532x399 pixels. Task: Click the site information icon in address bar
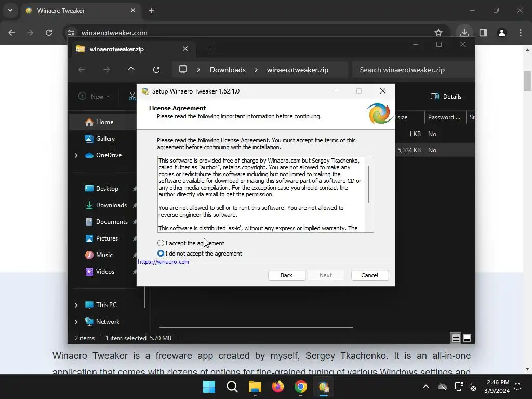click(71, 33)
